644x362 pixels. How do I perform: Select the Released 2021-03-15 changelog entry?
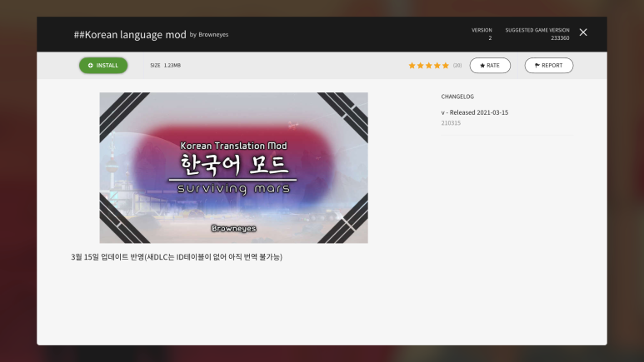[474, 112]
